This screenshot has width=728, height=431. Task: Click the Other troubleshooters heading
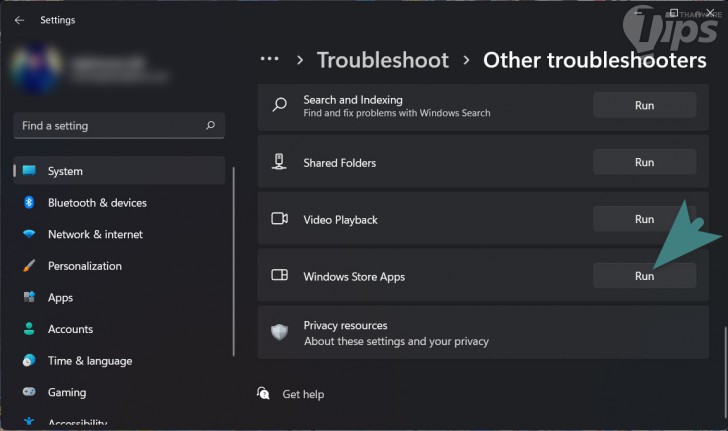[594, 60]
